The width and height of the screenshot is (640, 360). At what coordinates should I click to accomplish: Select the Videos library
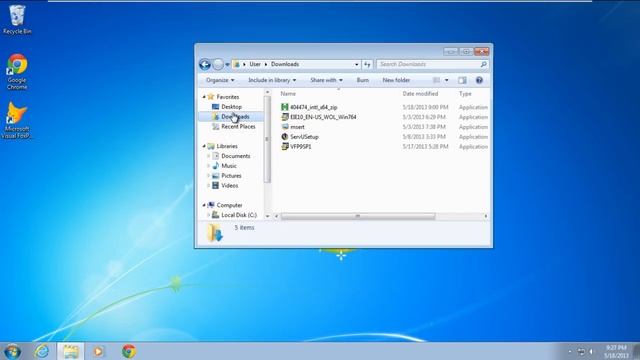coord(229,185)
